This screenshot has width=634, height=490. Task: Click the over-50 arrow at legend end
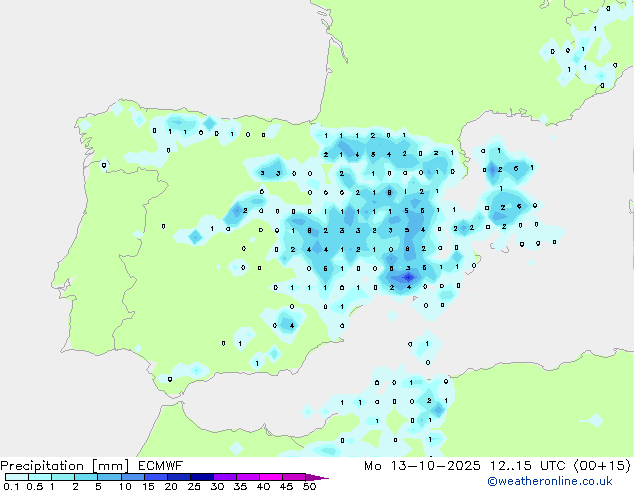(x=317, y=477)
